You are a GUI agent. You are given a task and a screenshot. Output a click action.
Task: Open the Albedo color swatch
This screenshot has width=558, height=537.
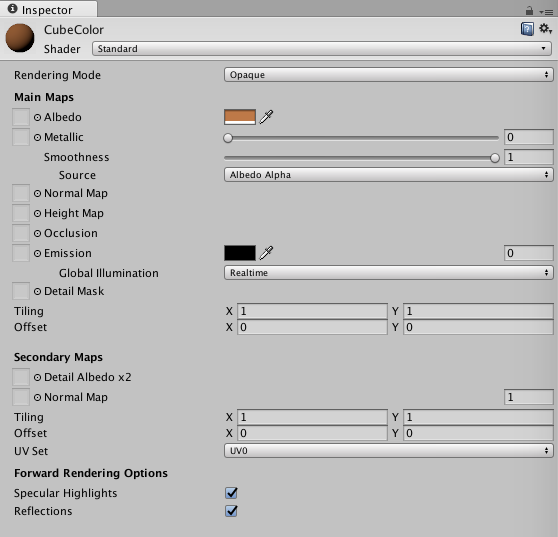tap(240, 117)
